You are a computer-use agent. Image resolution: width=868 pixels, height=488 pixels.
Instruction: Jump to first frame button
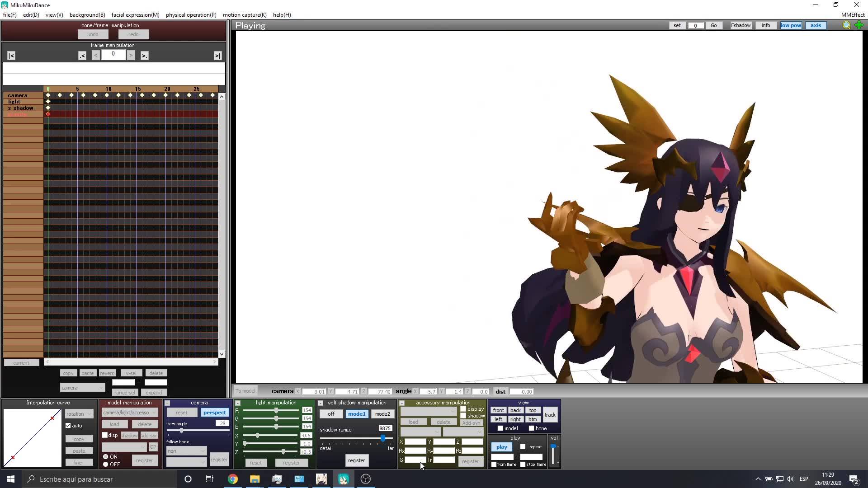(x=11, y=56)
